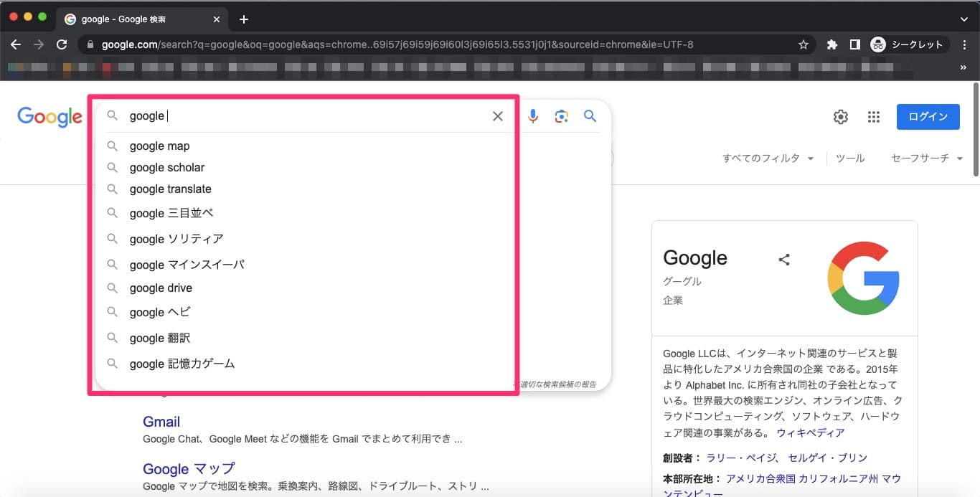Viewport: 980px width, 497px height.
Task: Click the URL address bar
Action: click(x=448, y=44)
